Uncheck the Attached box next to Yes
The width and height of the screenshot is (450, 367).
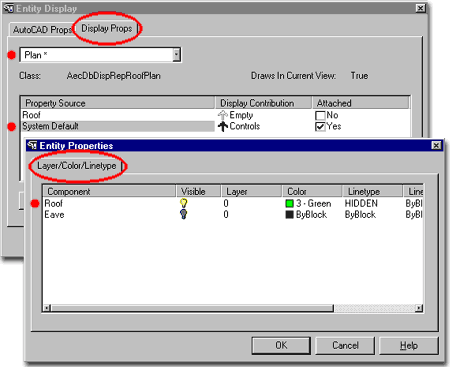tap(320, 127)
